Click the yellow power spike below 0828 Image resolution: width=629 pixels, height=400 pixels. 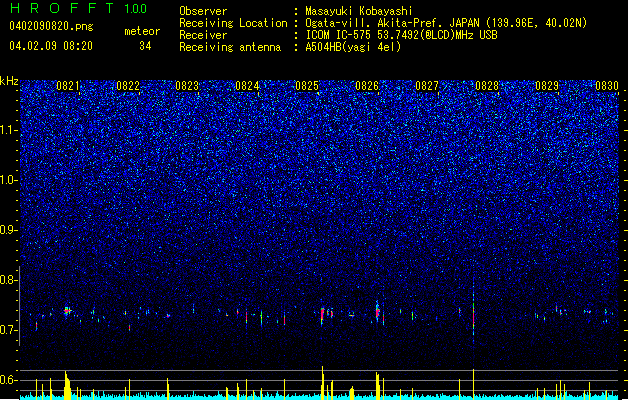pyautogui.click(x=473, y=384)
